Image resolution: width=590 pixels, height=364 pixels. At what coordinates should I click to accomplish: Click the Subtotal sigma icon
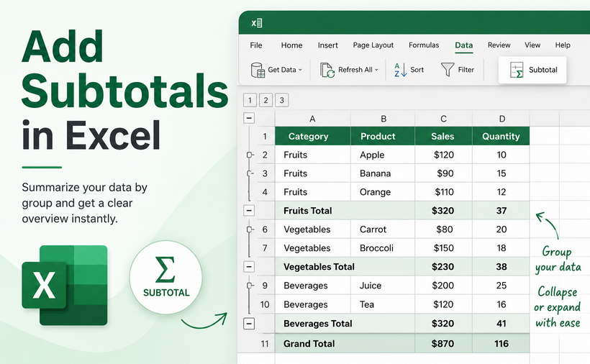517,70
